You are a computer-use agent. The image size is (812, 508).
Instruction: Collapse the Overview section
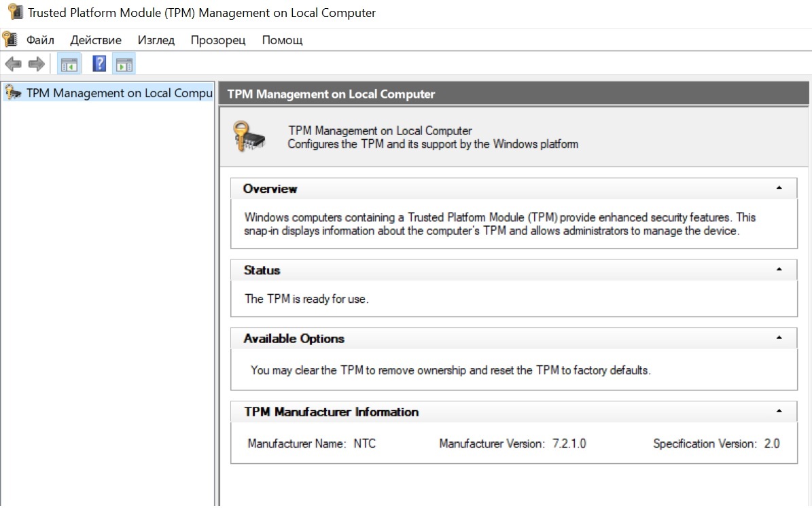click(x=779, y=188)
